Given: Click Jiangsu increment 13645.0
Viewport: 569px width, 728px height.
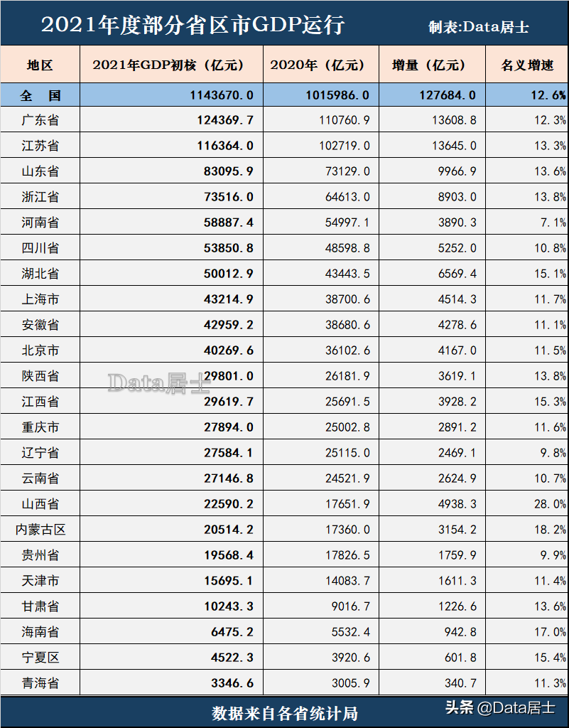Looking at the screenshot, I should click(454, 146).
